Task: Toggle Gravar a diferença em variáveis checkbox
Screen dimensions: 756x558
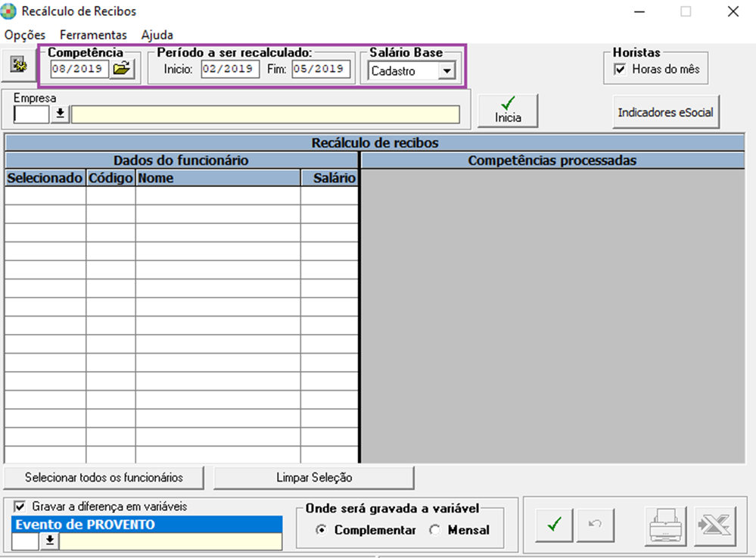Action: coord(20,507)
